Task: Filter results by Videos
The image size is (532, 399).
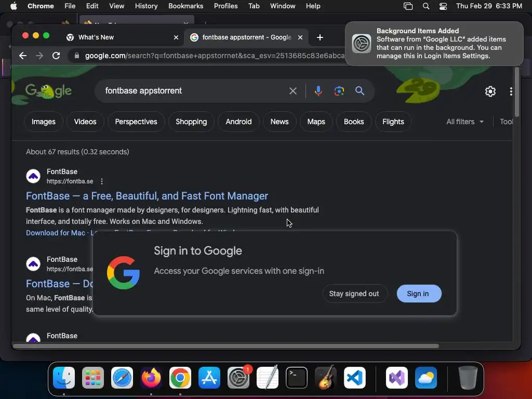Action: click(x=85, y=122)
